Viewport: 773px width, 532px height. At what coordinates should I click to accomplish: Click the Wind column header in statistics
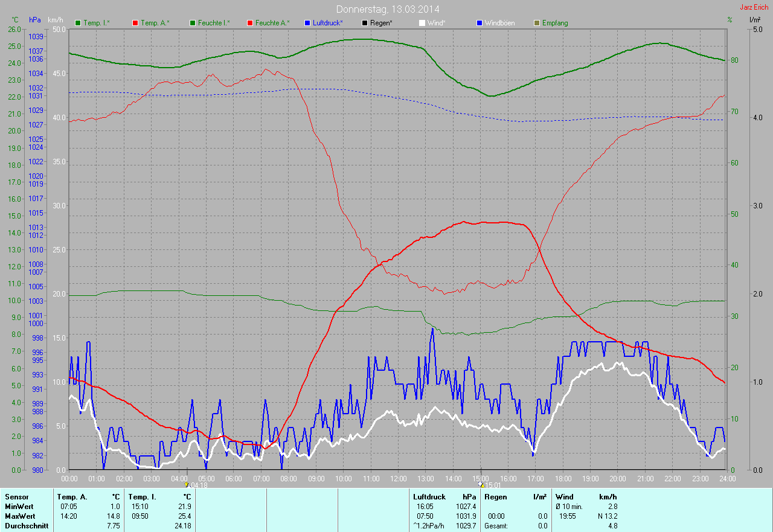[x=564, y=497]
